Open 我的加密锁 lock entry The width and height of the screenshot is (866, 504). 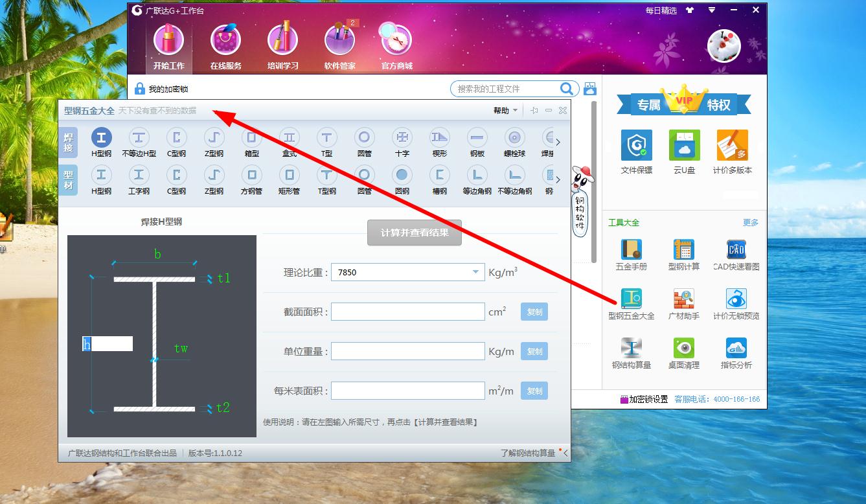(161, 89)
